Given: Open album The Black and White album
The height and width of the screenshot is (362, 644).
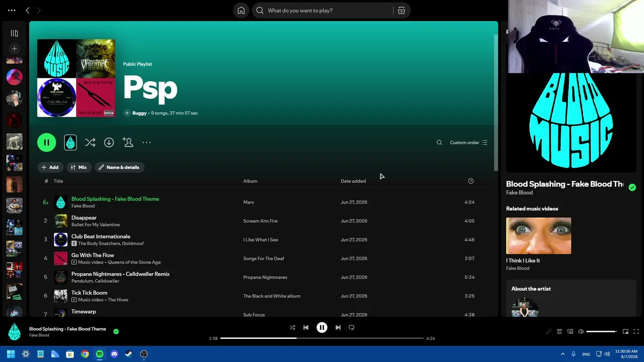Looking at the screenshot, I should click(x=272, y=296).
